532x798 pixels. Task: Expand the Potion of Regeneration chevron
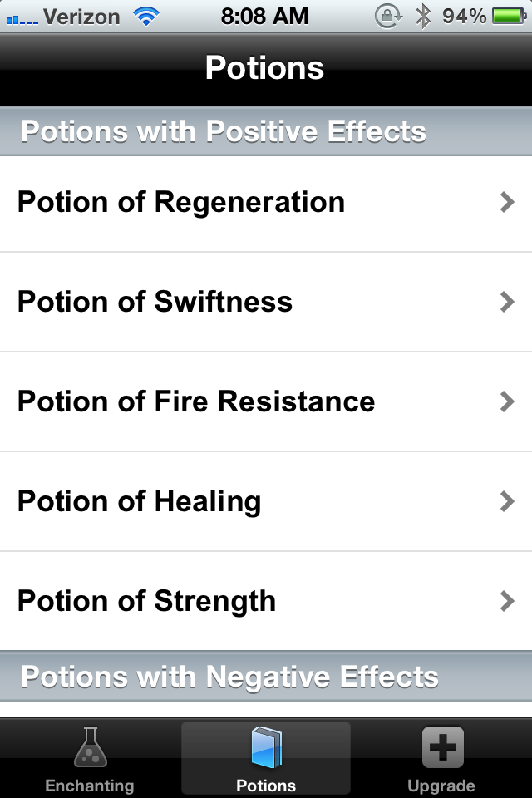(x=507, y=202)
